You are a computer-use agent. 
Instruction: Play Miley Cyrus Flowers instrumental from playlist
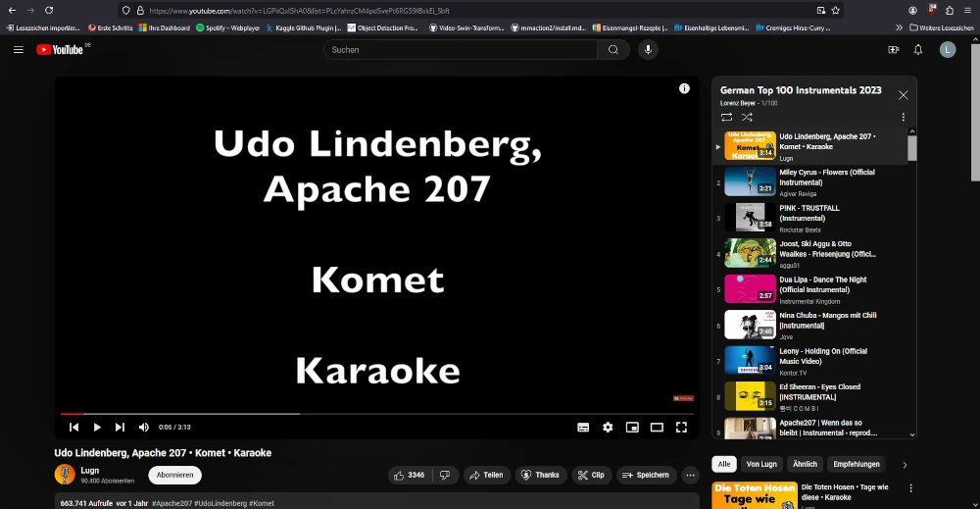pos(810,182)
